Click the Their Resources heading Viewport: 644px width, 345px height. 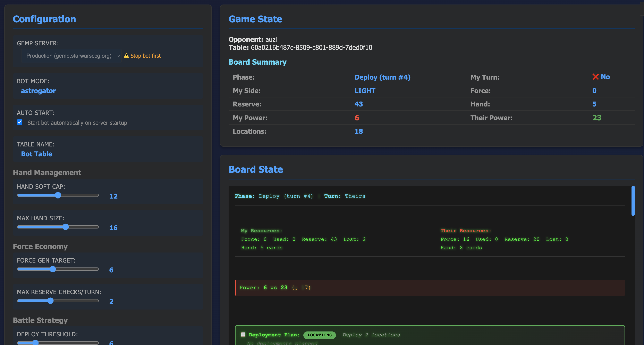466,231
